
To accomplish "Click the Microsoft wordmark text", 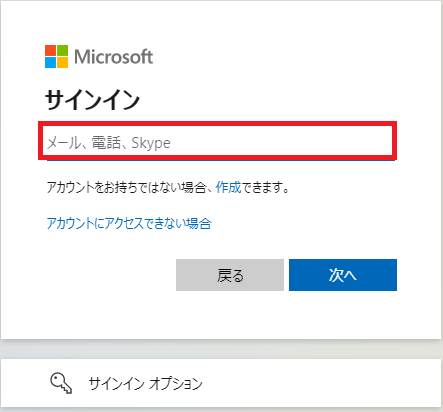I will point(113,57).
